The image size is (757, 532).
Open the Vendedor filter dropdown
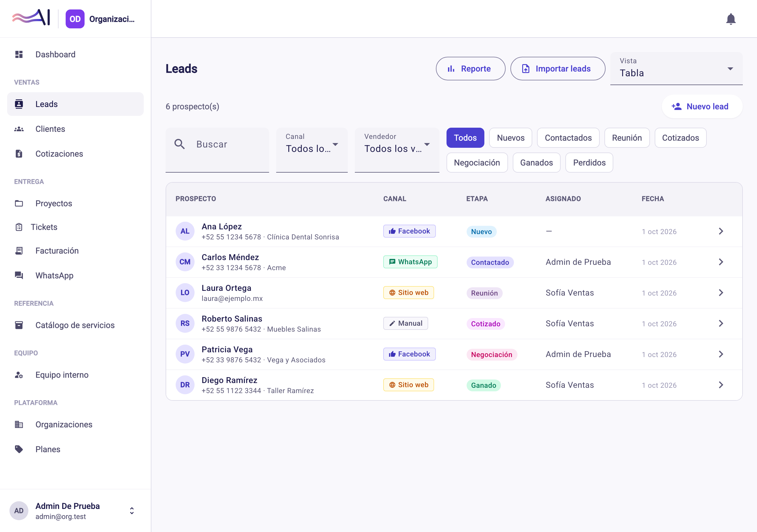click(x=397, y=150)
